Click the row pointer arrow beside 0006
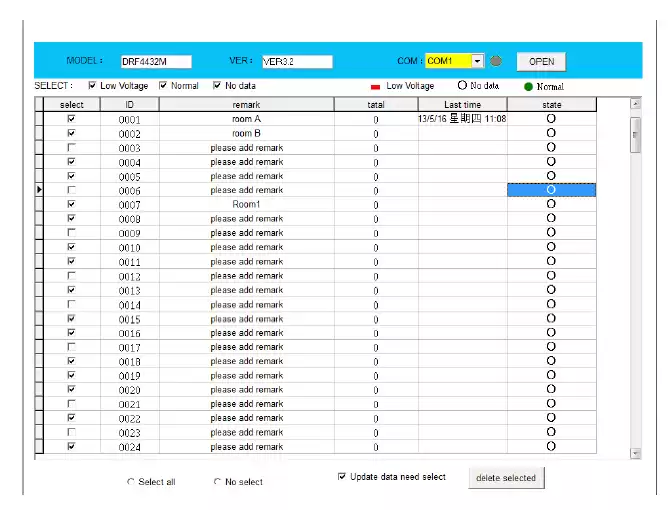669x510 pixels. 39,190
